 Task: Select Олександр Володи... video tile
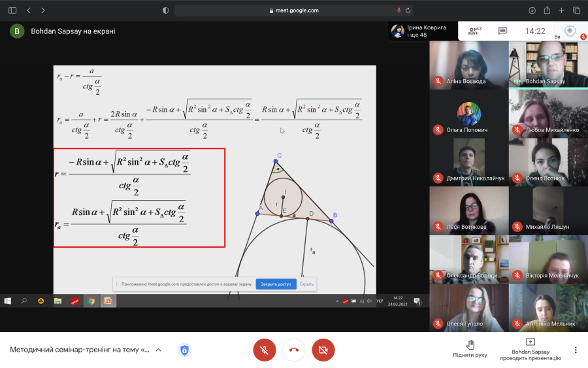coord(468,259)
